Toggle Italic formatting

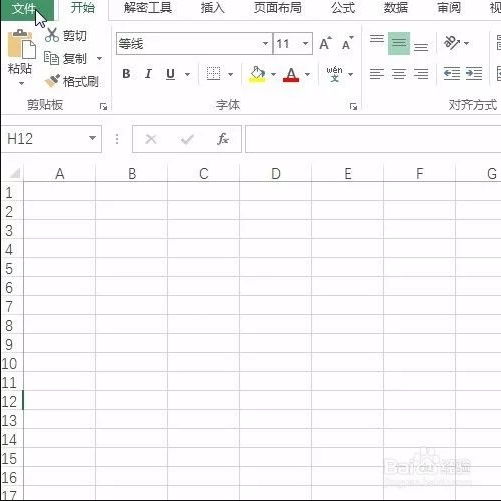click(x=148, y=74)
